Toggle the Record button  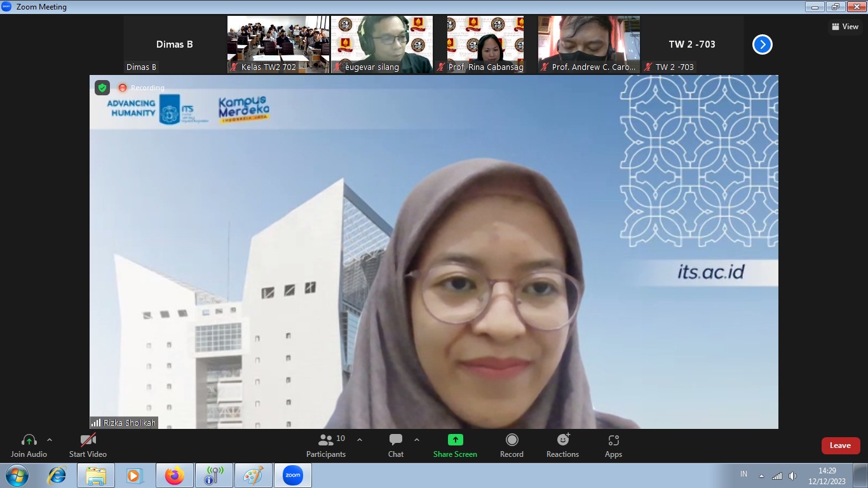512,440
